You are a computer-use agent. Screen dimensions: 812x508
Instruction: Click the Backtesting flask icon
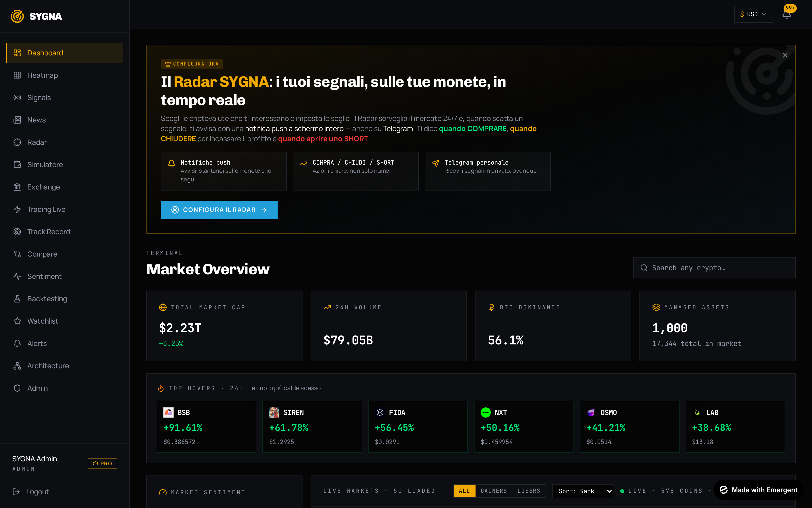[17, 299]
